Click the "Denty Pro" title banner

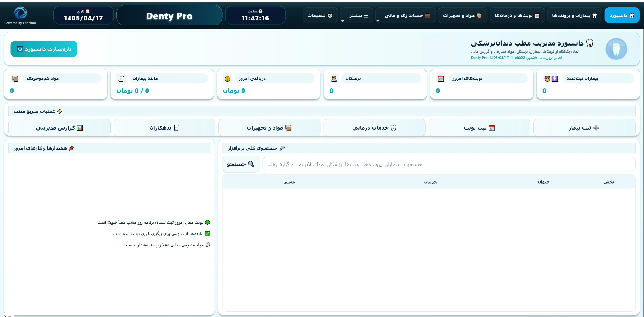click(169, 16)
